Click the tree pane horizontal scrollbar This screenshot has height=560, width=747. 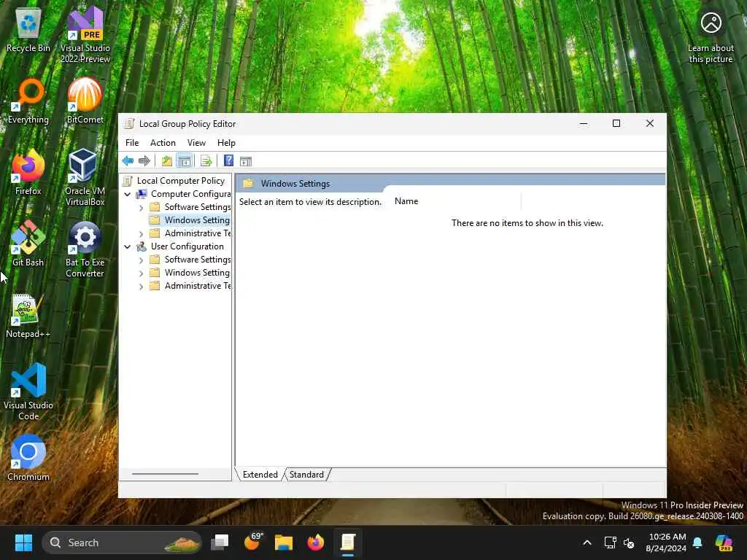tap(165, 474)
